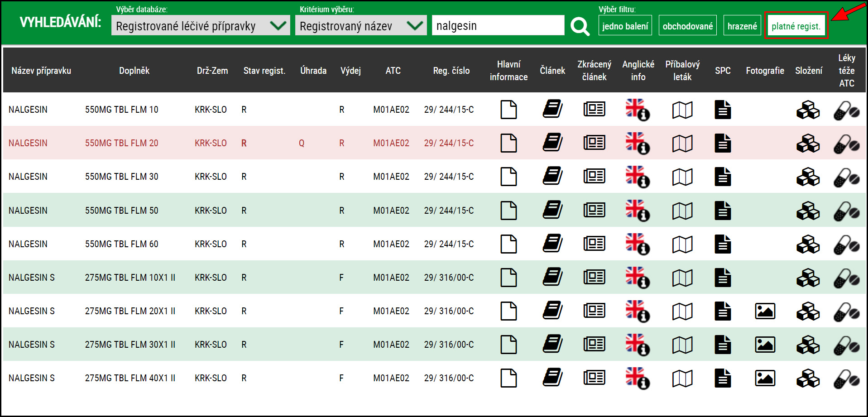Click 'KRK-SLO' in the 550MG TBL FLM 30 row

211,177
